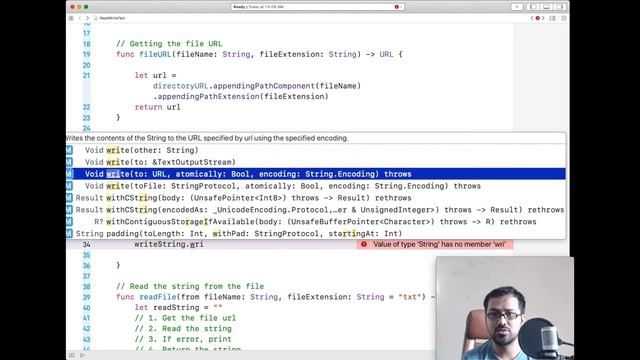This screenshot has width=640, height=360.
Task: Choose the write(other: String) completion
Action: (316, 150)
